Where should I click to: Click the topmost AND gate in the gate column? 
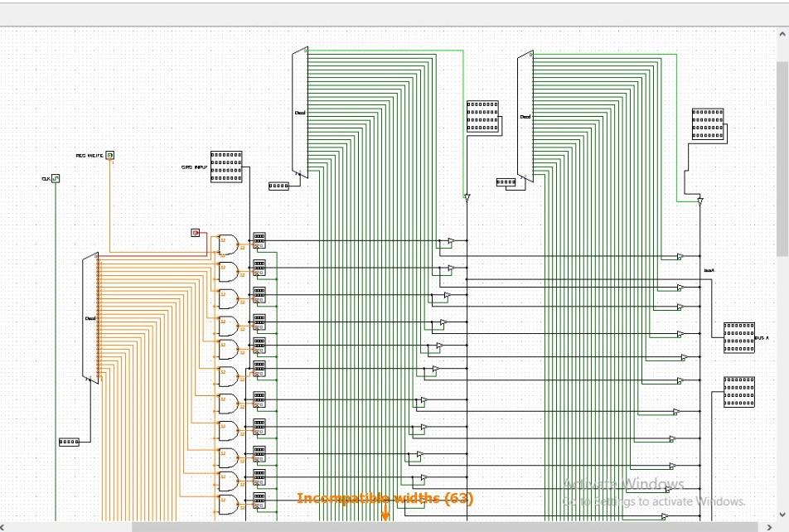(228, 244)
